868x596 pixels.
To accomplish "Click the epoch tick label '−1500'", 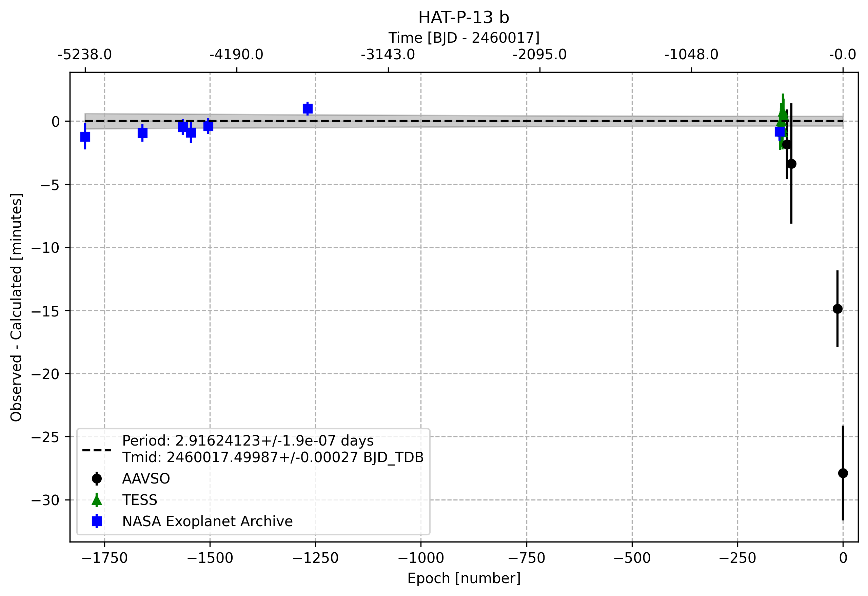I will pyautogui.click(x=210, y=558).
